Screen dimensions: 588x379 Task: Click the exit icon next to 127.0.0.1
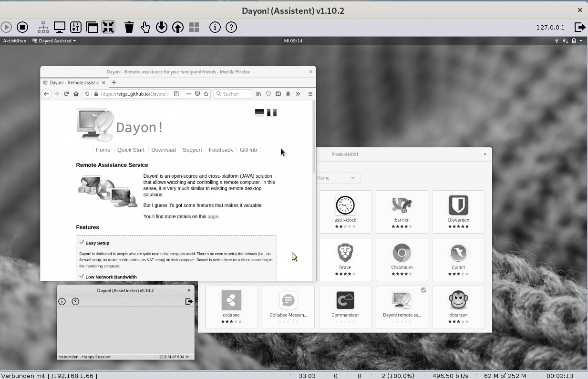click(x=579, y=27)
